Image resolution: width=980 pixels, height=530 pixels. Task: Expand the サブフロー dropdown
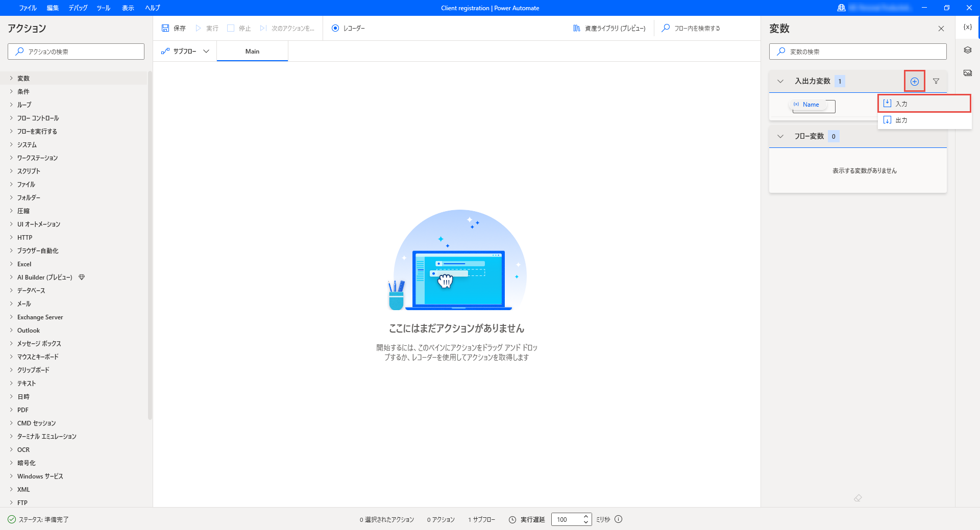(x=206, y=51)
